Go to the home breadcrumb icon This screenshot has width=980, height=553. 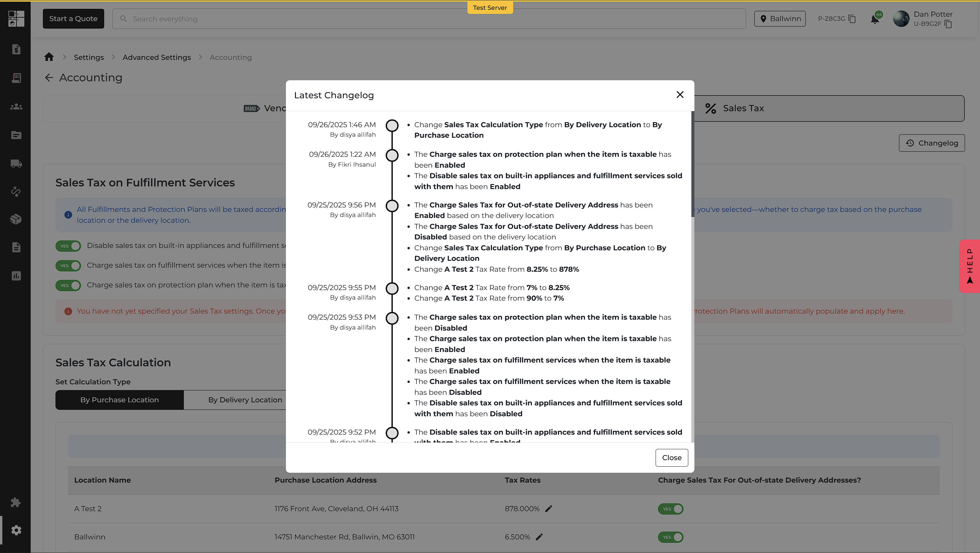click(49, 57)
